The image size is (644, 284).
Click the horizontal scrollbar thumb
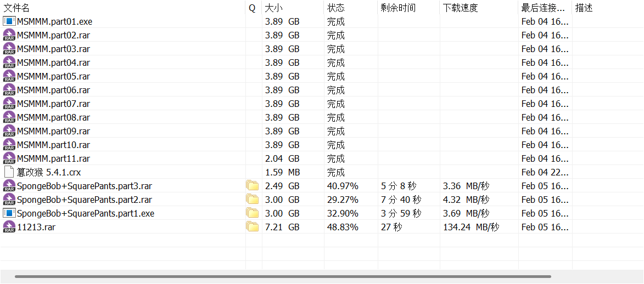click(x=283, y=277)
